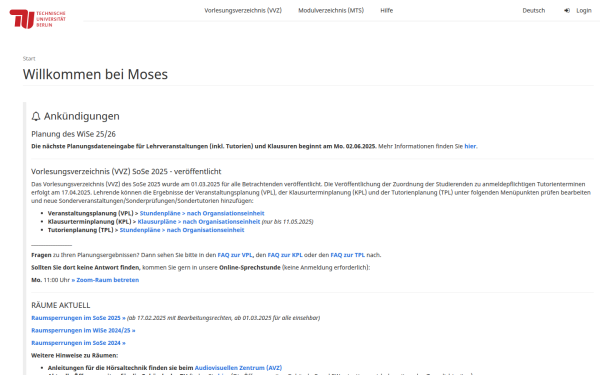Open the Hilfe menu

pyautogui.click(x=386, y=10)
